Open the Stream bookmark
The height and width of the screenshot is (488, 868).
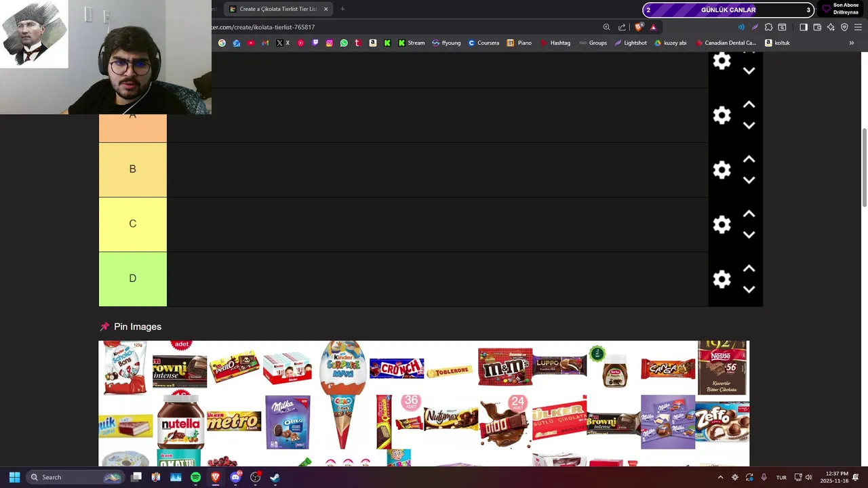click(412, 43)
